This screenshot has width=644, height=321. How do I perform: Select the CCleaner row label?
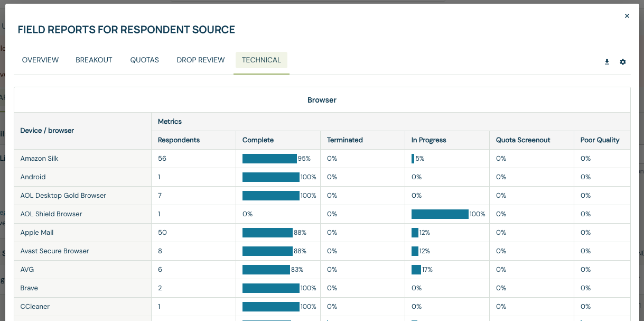coord(35,307)
